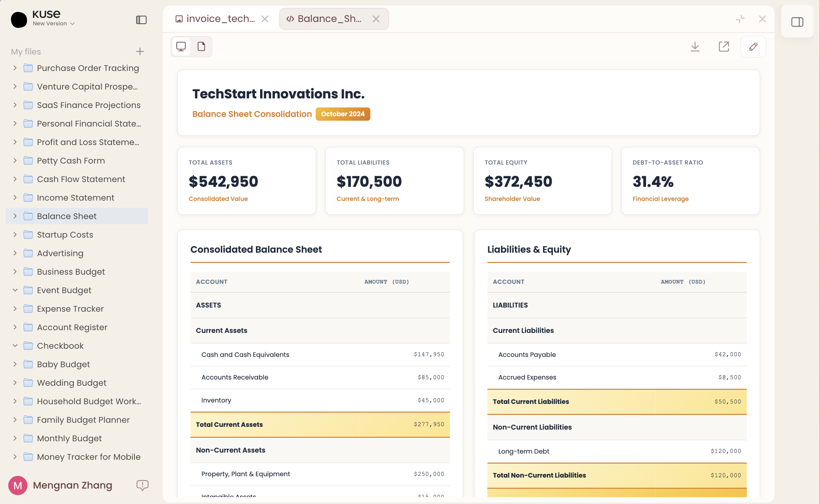This screenshot has width=820, height=504.
Task: Click the October 2024 badge
Action: point(342,114)
